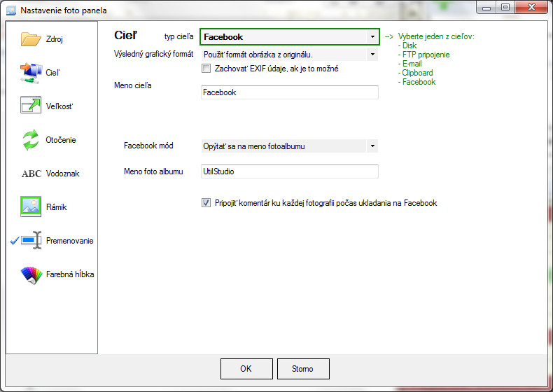
Task: Toggle Zachovať EXIF údaje checkbox
Action: pos(206,69)
